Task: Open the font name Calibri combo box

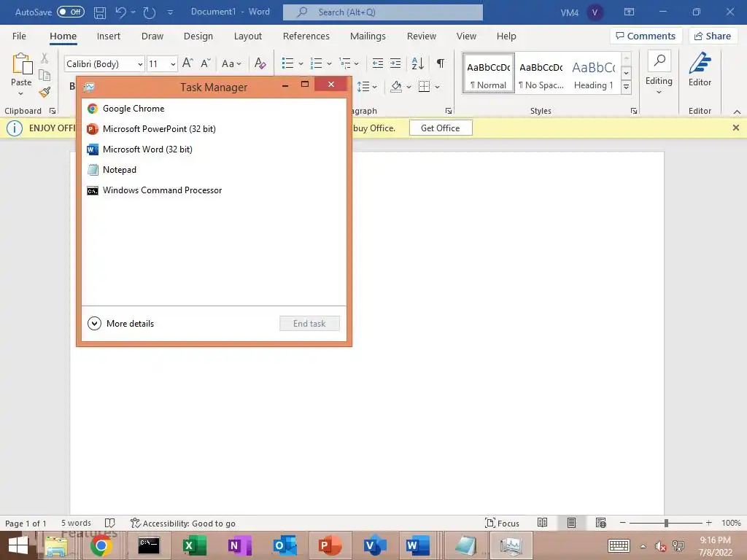Action: point(104,63)
